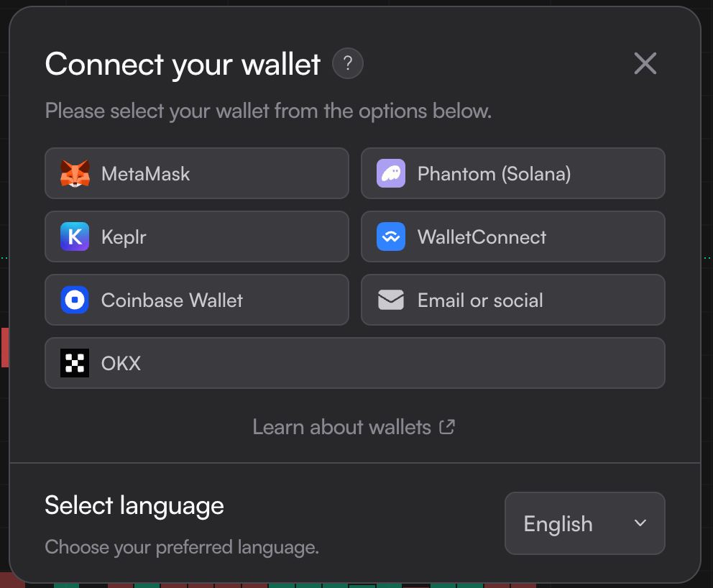The width and height of the screenshot is (713, 588).
Task: Click the Keplr K logo icon
Action: tap(75, 236)
